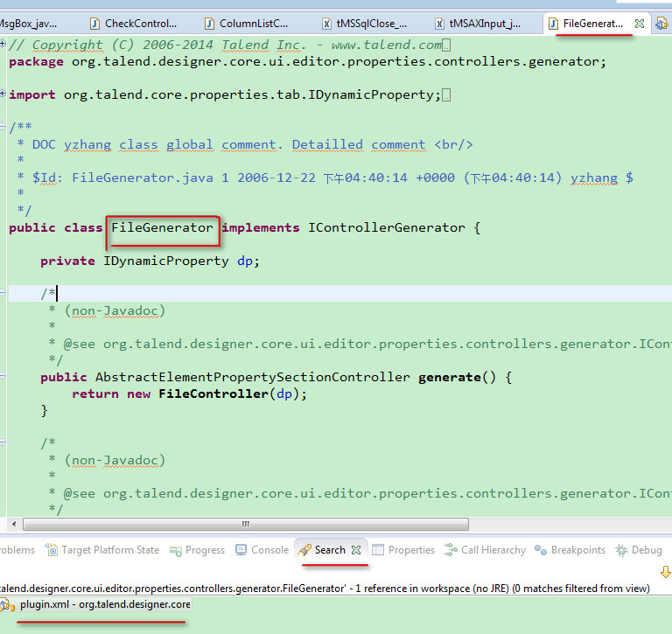The height and width of the screenshot is (634, 672).
Task: Switch to the tMSAXInput_j... editor tab
Action: coord(478,24)
